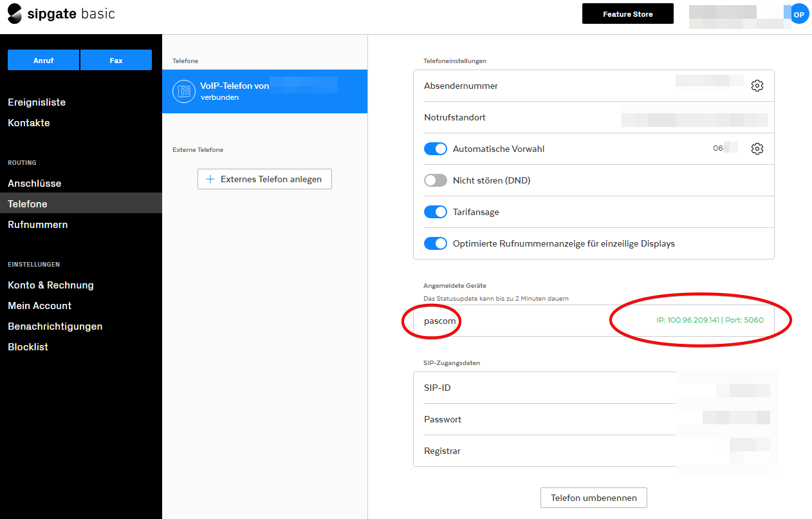Open the OP user avatar menu
This screenshot has width=812, height=519.
point(799,14)
